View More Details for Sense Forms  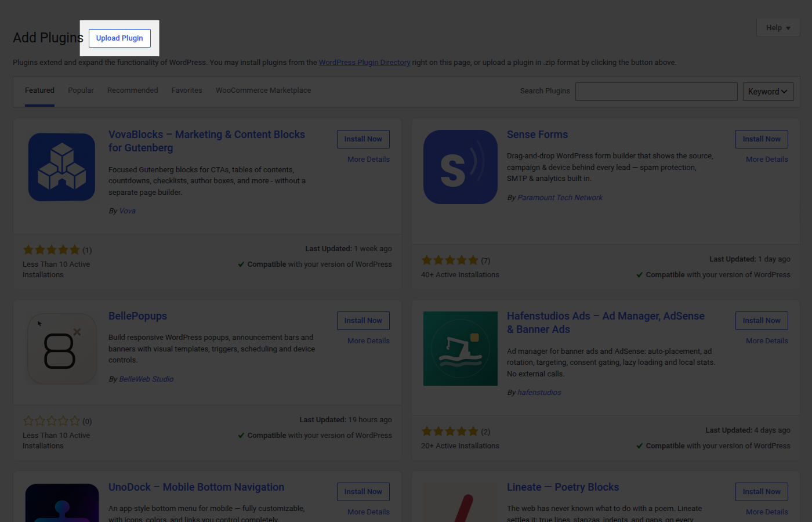[767, 159]
